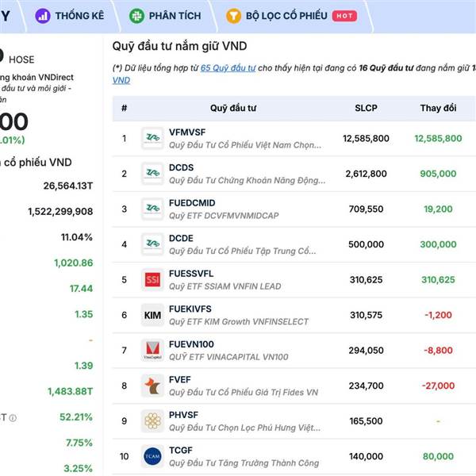Click the 1,483.88T value
This screenshot has width=476, height=476.
coord(70,392)
